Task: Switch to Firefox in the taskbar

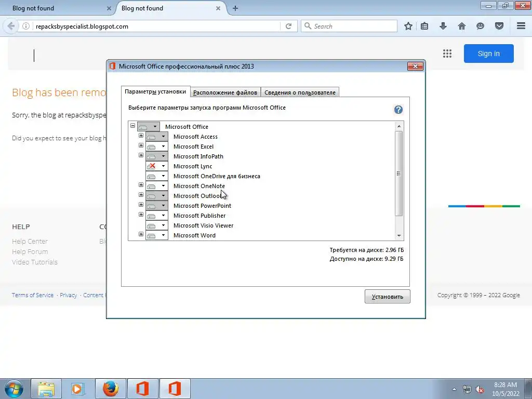Action: (x=111, y=389)
